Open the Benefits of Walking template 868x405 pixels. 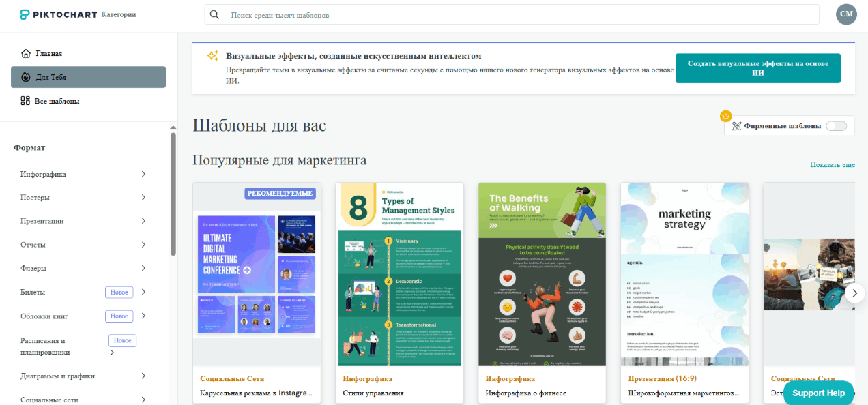542,274
